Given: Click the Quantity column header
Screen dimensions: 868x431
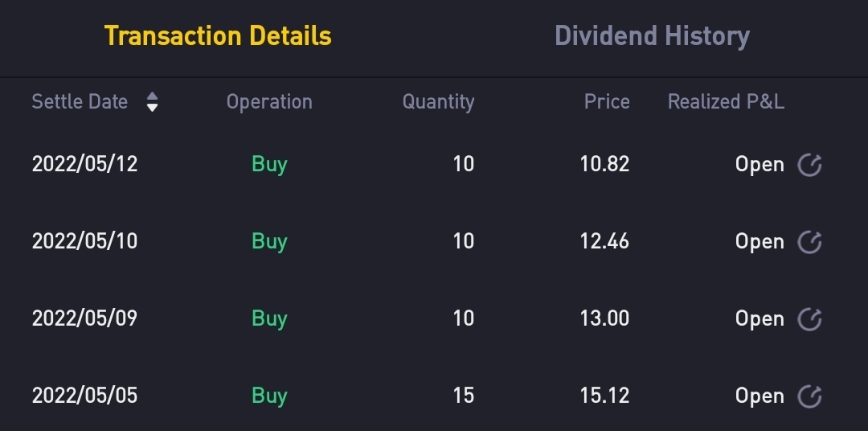Looking at the screenshot, I should point(438,102).
